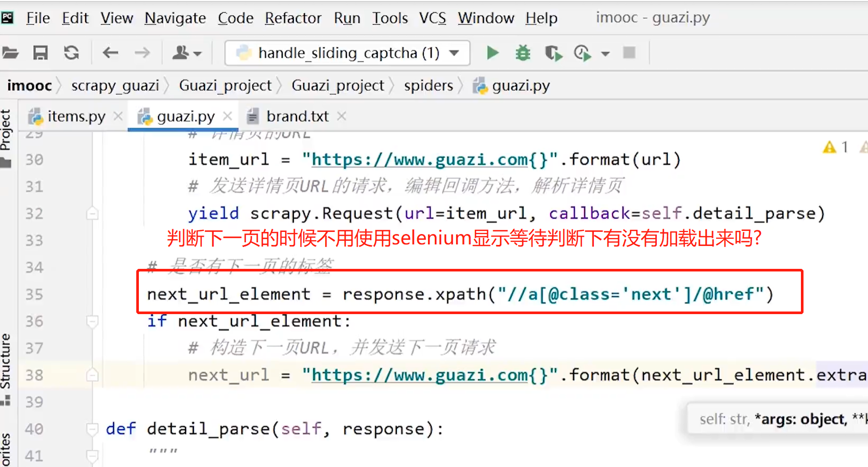
Task: Navigate Back with the left arrow icon
Action: (x=110, y=53)
